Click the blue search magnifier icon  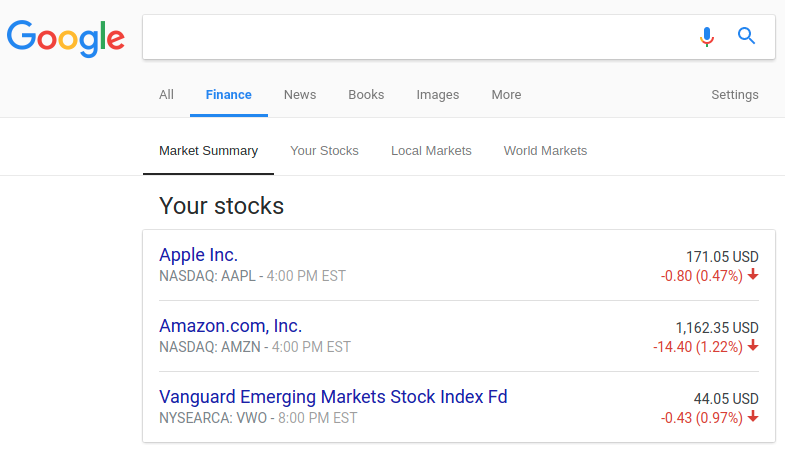(746, 36)
